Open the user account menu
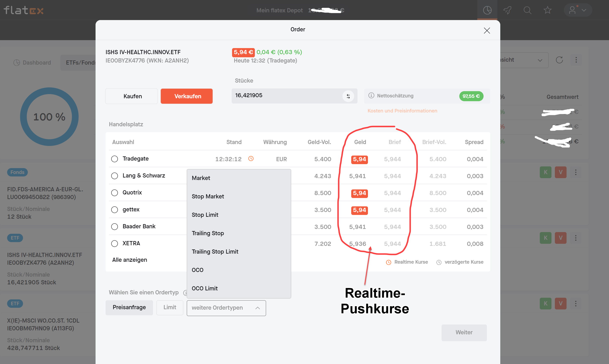This screenshot has width=609, height=364. click(x=578, y=10)
